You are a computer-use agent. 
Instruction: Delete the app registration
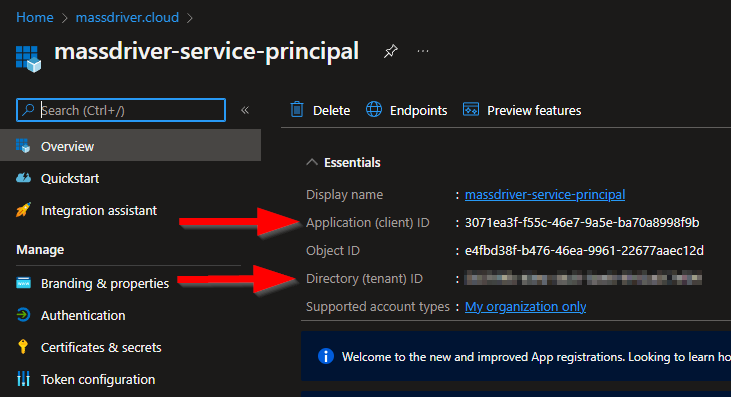(x=331, y=110)
